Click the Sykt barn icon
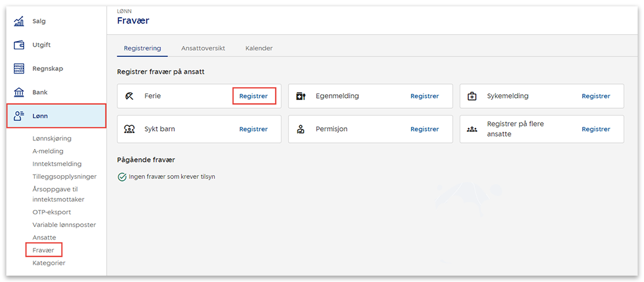 [x=129, y=129]
